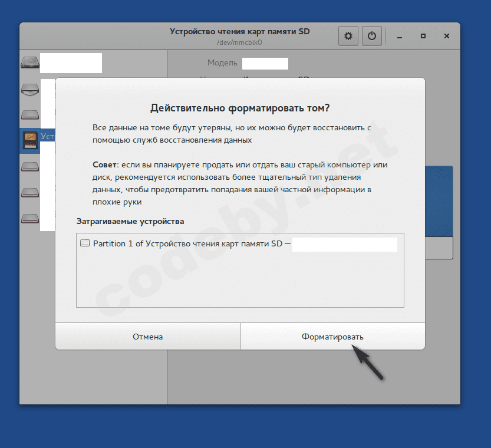The image size is (491, 448).
Task: Maximize the Disks window
Action: 423,36
